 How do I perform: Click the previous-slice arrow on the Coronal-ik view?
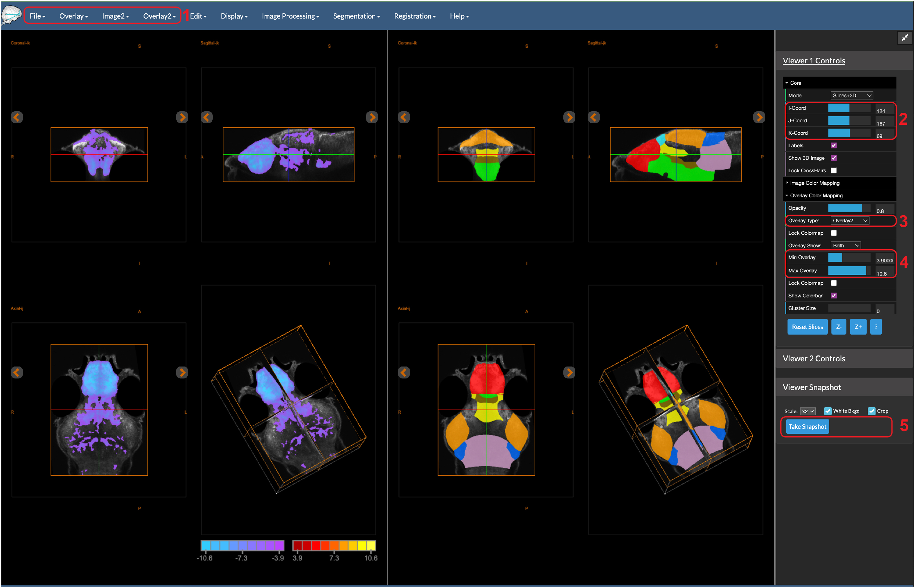tap(17, 117)
